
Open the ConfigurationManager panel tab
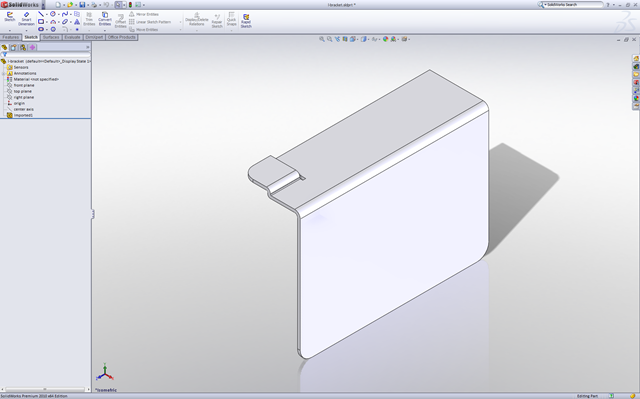(23, 47)
